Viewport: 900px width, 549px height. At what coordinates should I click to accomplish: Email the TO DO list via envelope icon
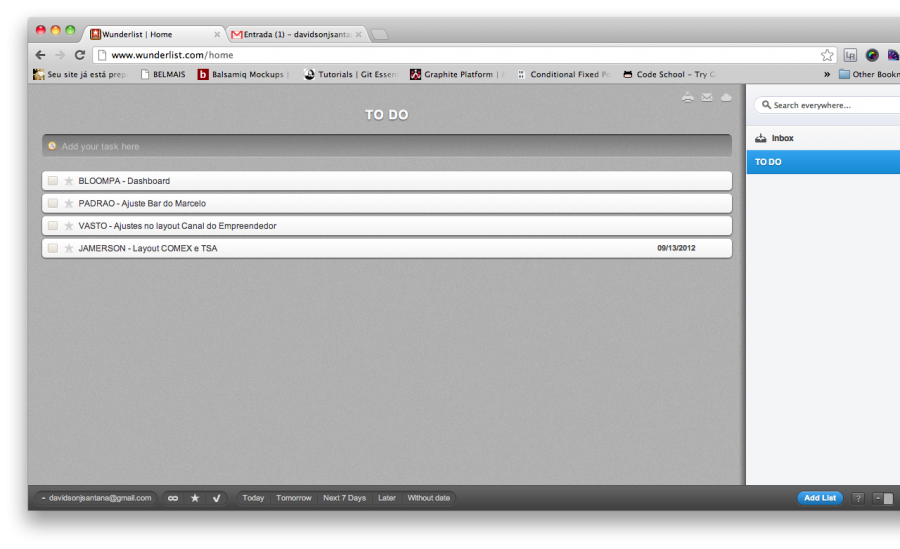coord(707,98)
